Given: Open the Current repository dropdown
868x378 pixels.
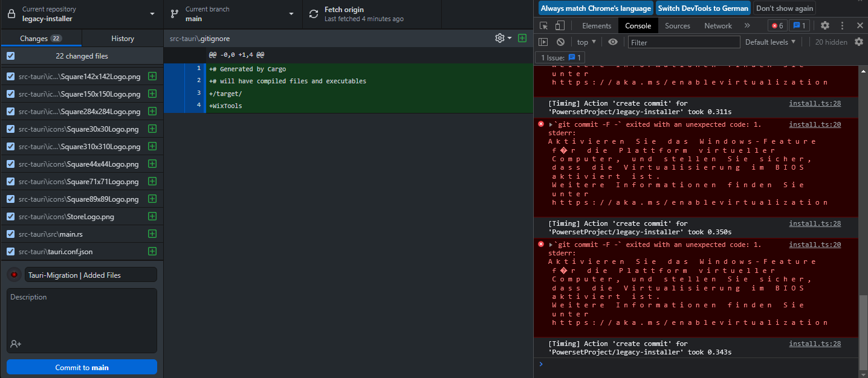Looking at the screenshot, I should 82,14.
